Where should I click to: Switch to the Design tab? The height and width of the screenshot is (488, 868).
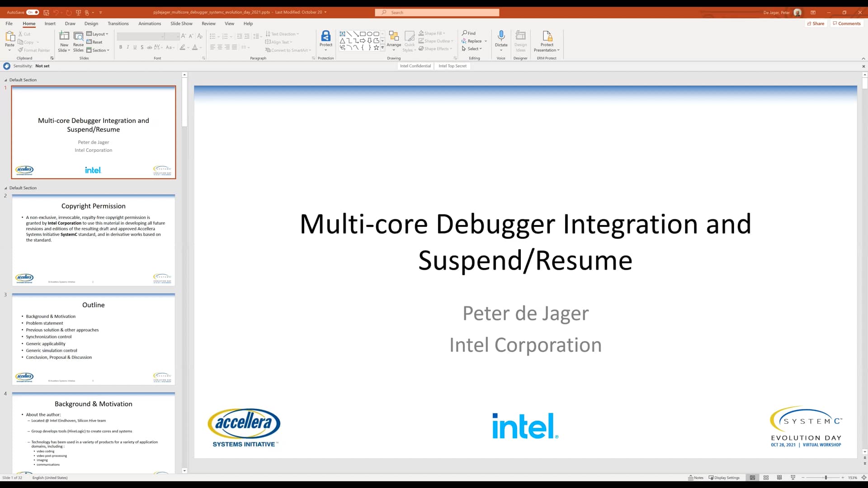(91, 23)
